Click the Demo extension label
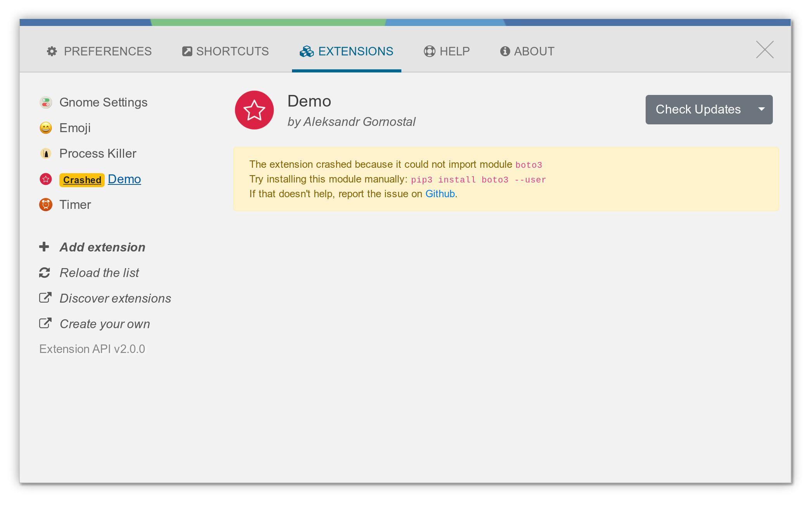The height and width of the screenshot is (513, 812). click(x=124, y=179)
